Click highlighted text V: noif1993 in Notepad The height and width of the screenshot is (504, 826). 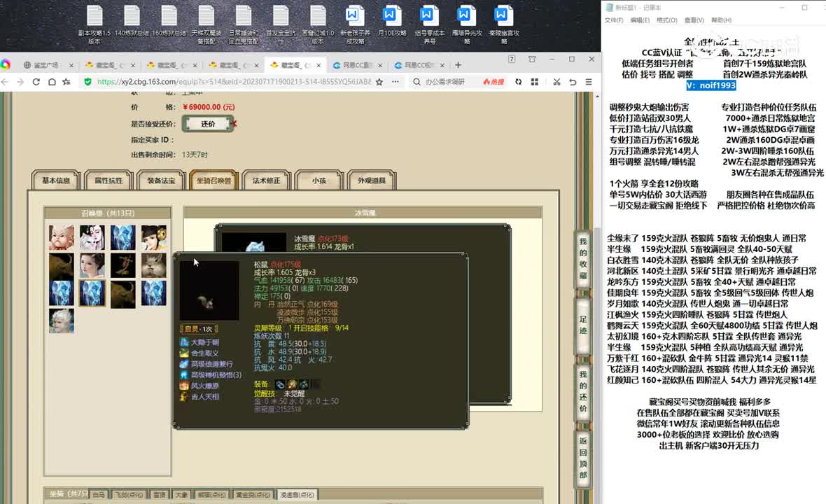click(x=710, y=85)
